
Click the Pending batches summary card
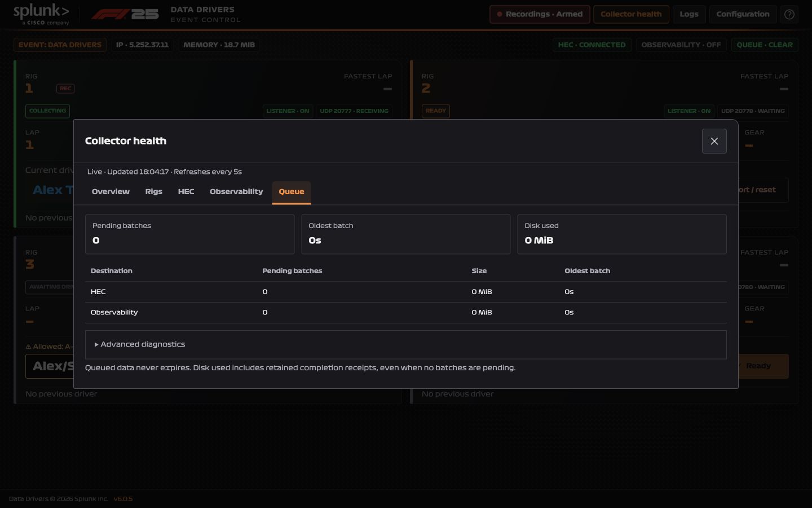pyautogui.click(x=189, y=234)
